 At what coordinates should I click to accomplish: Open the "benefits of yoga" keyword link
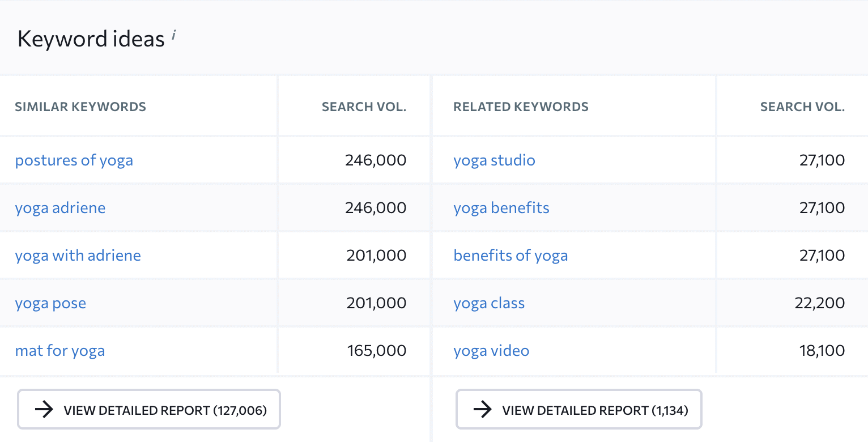[510, 256]
